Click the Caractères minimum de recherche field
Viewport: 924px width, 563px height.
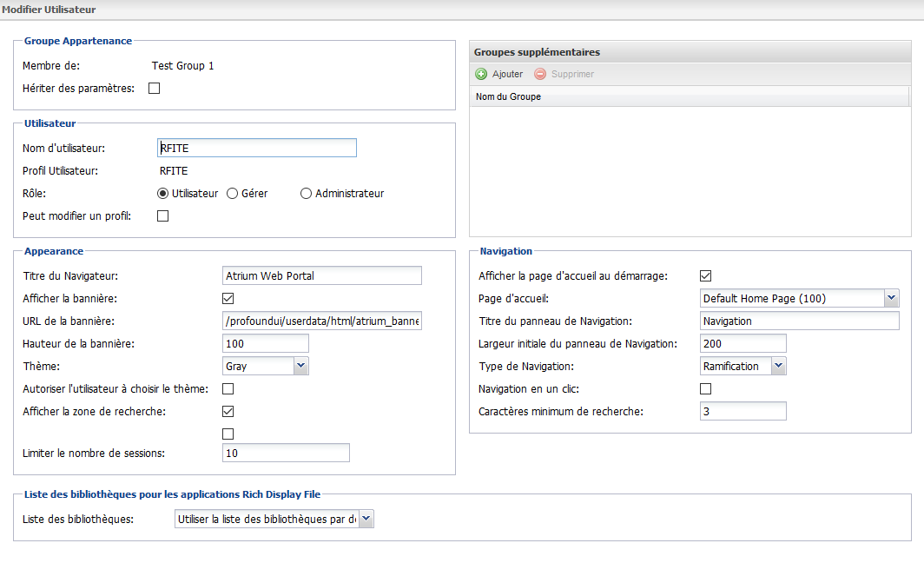pyautogui.click(x=743, y=411)
